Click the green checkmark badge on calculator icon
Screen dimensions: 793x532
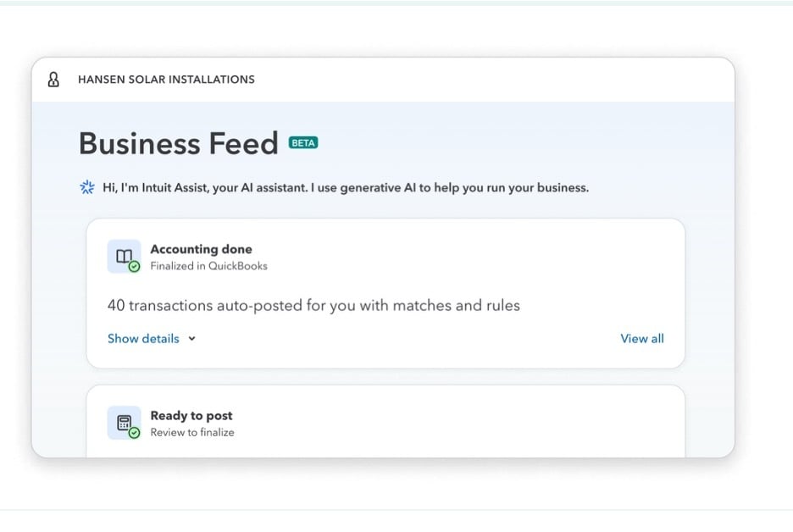click(x=134, y=433)
